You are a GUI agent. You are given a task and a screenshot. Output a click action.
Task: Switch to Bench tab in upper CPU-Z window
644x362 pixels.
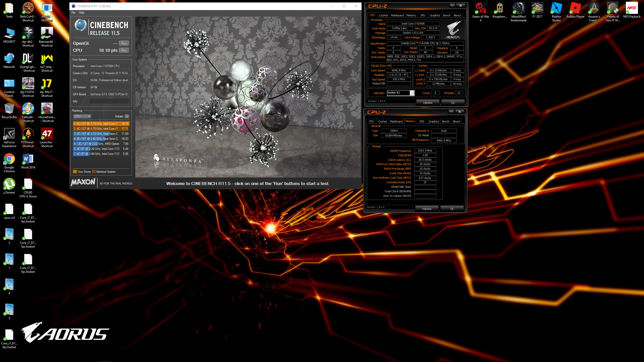point(447,15)
